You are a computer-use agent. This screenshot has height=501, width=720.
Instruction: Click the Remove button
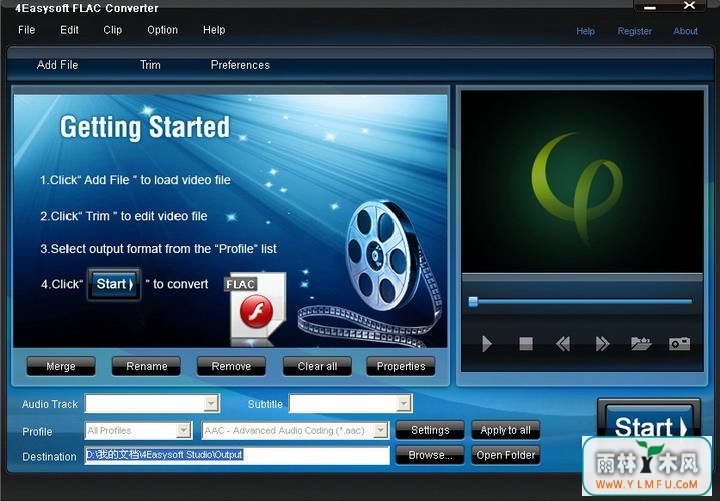231,366
